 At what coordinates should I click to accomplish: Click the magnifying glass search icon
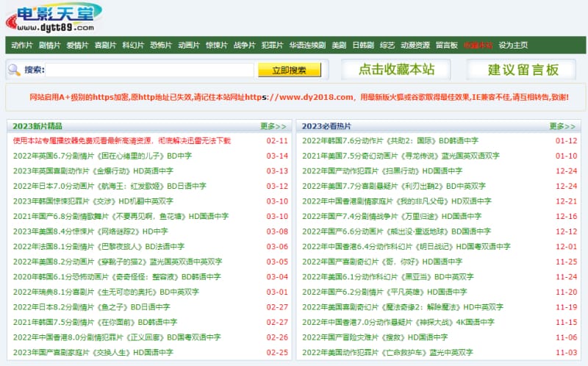coord(14,70)
